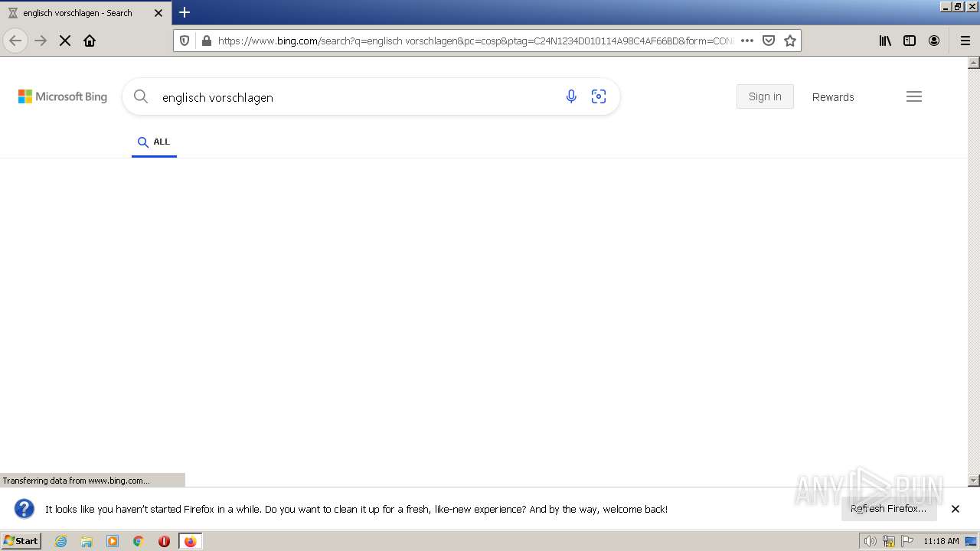This screenshot has width=980, height=551.
Task: Select the englisch vorschlagen - Search tab
Action: point(85,13)
